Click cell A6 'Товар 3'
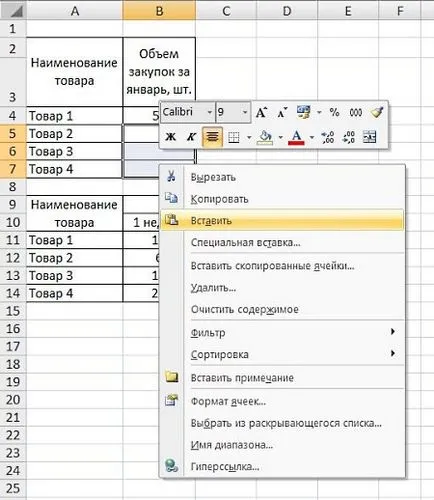 click(x=75, y=151)
